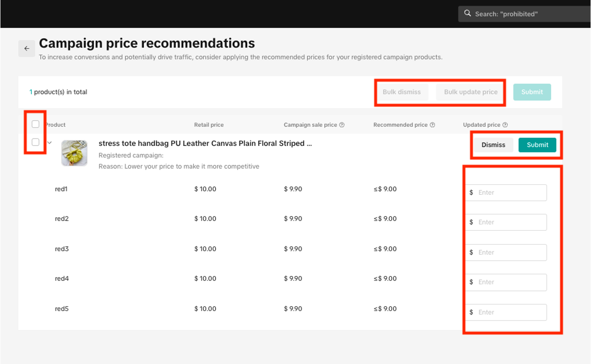Viewport: 591px width, 364px height.
Task: Select the red3 updated price field
Action: pyautogui.click(x=510, y=252)
